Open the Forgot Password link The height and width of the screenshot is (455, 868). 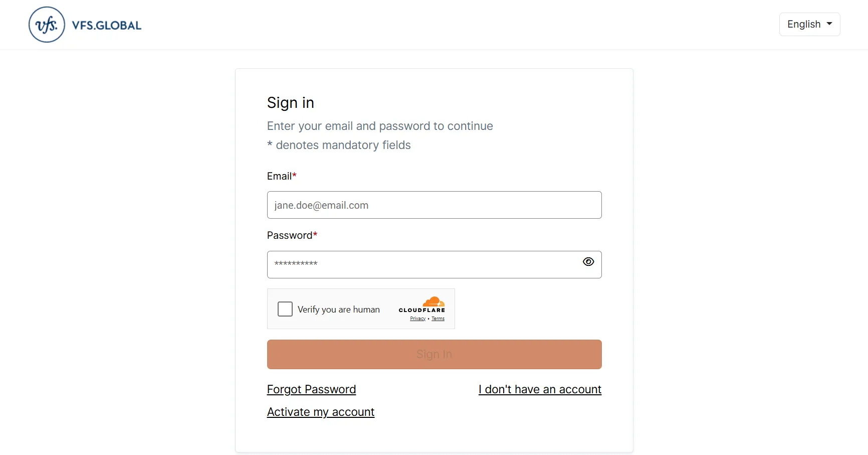coord(311,389)
